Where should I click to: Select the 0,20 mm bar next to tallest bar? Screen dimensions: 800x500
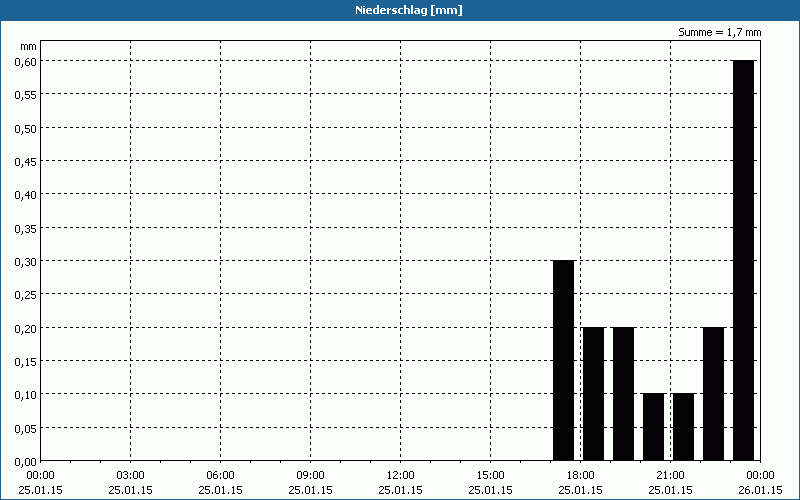point(713,394)
